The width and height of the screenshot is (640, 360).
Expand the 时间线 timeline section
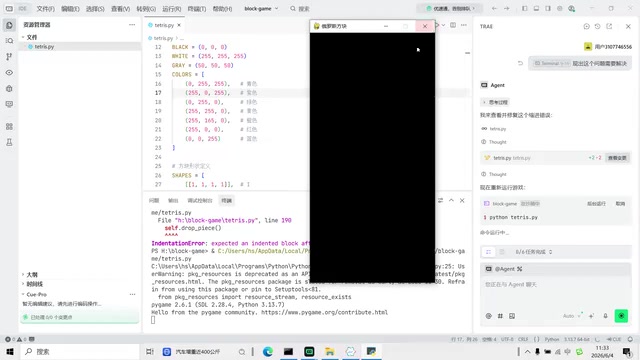point(34,284)
